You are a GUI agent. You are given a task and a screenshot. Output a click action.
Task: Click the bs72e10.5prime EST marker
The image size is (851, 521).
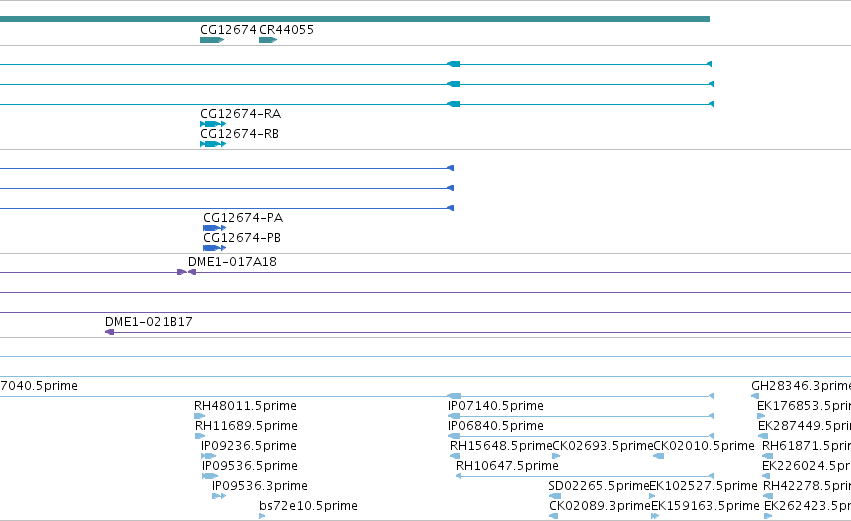tap(262, 516)
